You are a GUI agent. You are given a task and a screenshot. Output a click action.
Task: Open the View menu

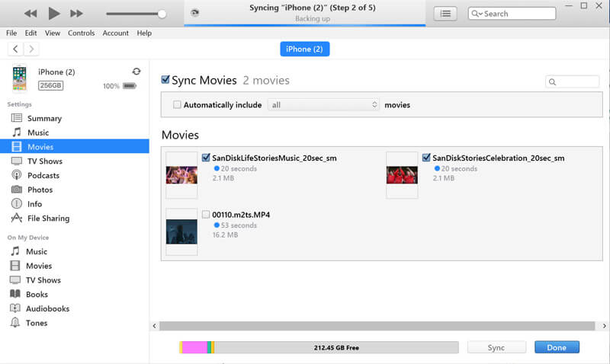point(53,33)
